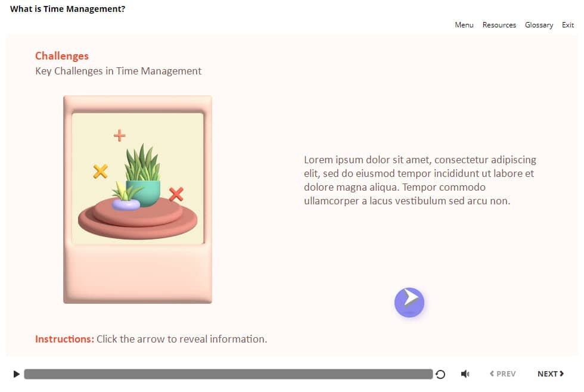Viewport: 584px width, 392px height.
Task: Click the 'Challenges' heading
Action: coord(62,56)
